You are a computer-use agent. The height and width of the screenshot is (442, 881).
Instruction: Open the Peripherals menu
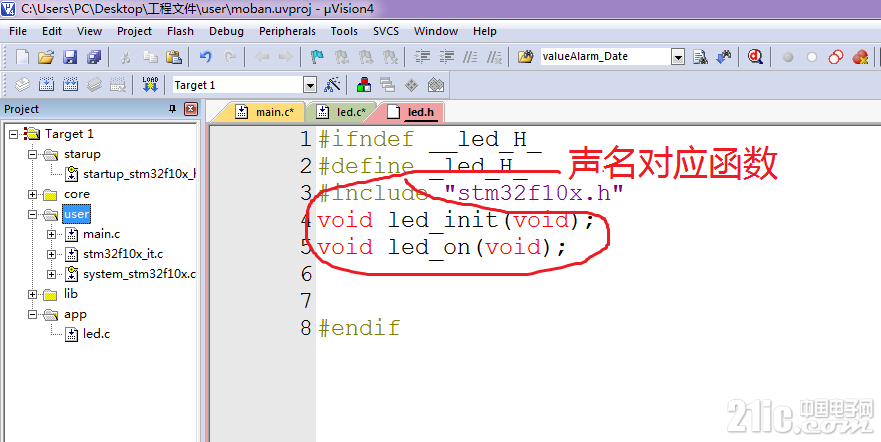(287, 31)
